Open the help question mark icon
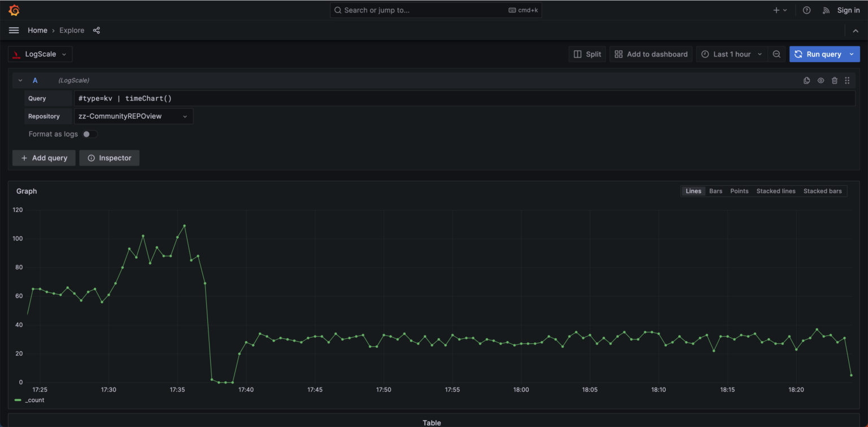868x427 pixels. 806,10
